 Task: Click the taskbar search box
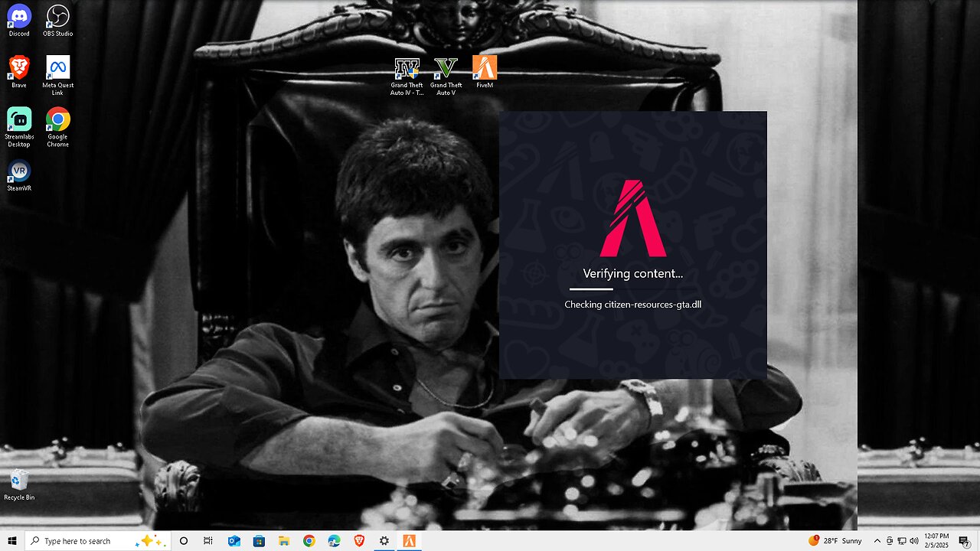99,541
